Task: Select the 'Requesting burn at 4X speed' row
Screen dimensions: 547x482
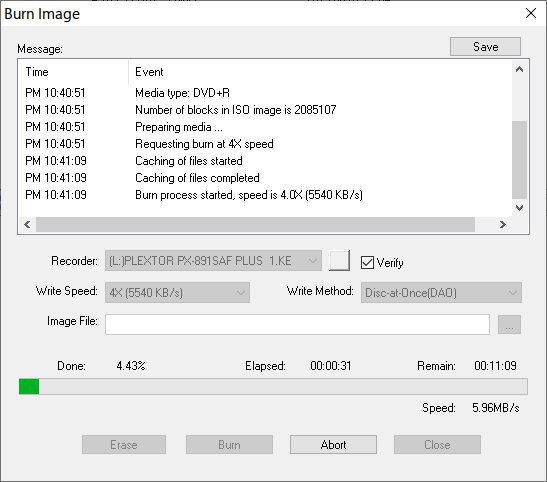Action: point(265,144)
